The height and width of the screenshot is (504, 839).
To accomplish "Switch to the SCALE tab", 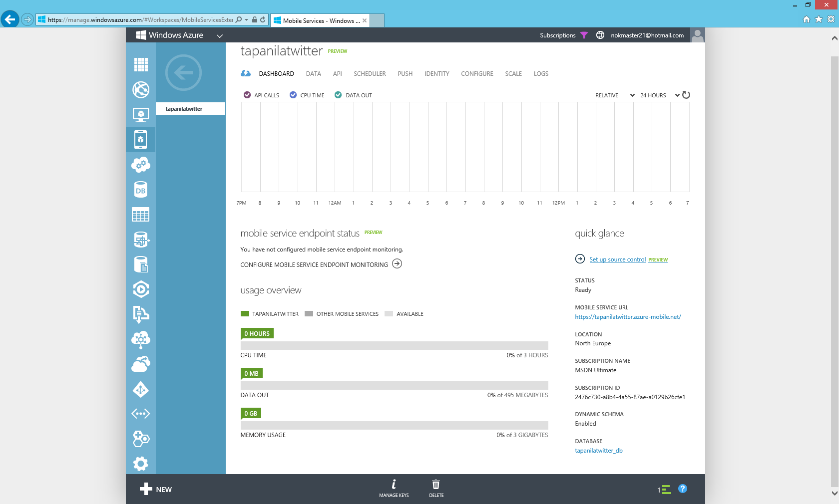I will 513,74.
